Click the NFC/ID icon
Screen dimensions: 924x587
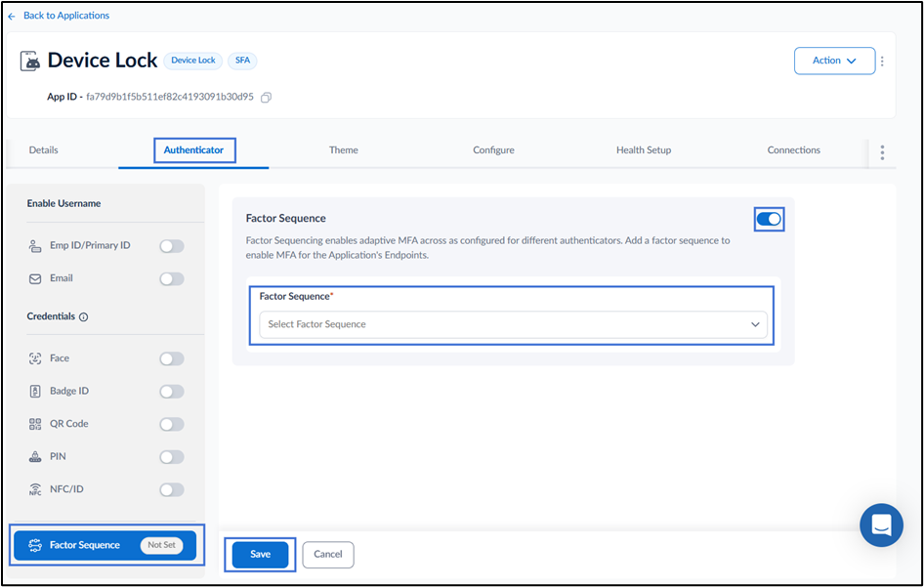(x=35, y=489)
